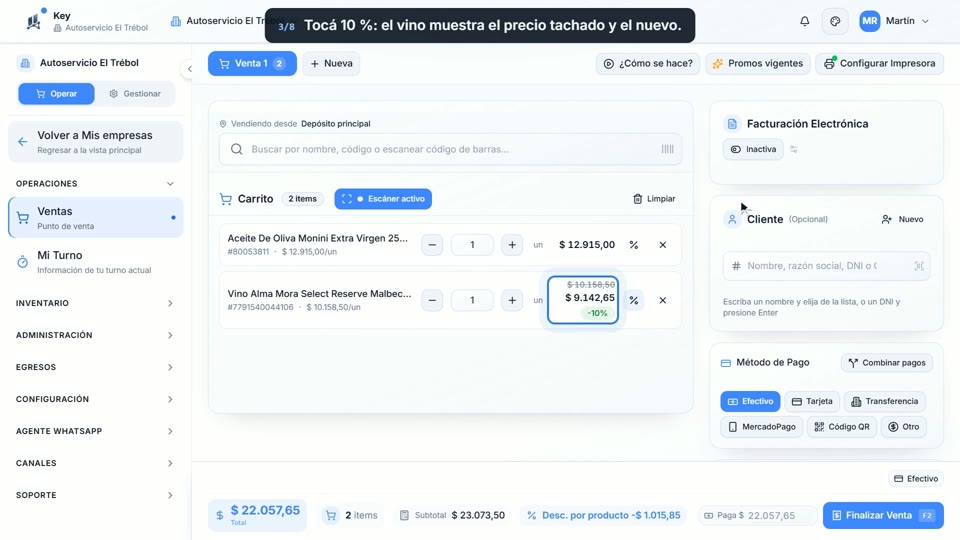Click Limpiar to clear the cart
The width and height of the screenshot is (960, 540).
[654, 199]
